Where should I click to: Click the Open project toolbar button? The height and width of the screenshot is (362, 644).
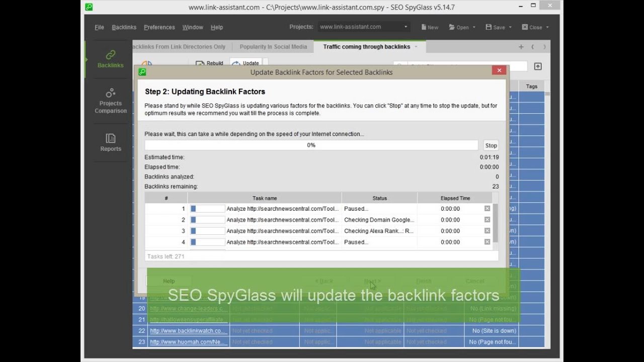[459, 27]
